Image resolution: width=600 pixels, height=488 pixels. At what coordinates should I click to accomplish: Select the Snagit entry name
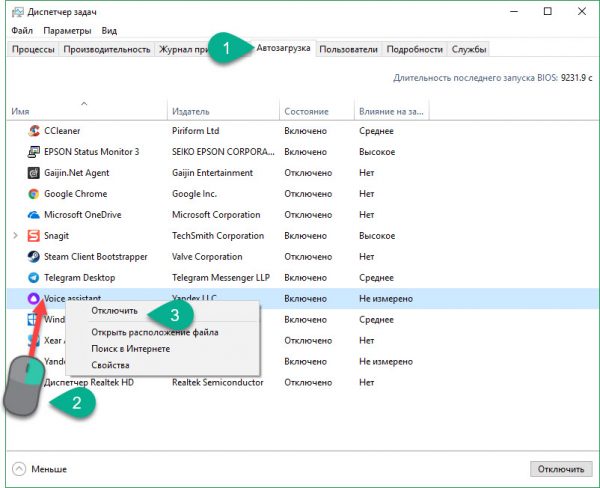point(57,236)
